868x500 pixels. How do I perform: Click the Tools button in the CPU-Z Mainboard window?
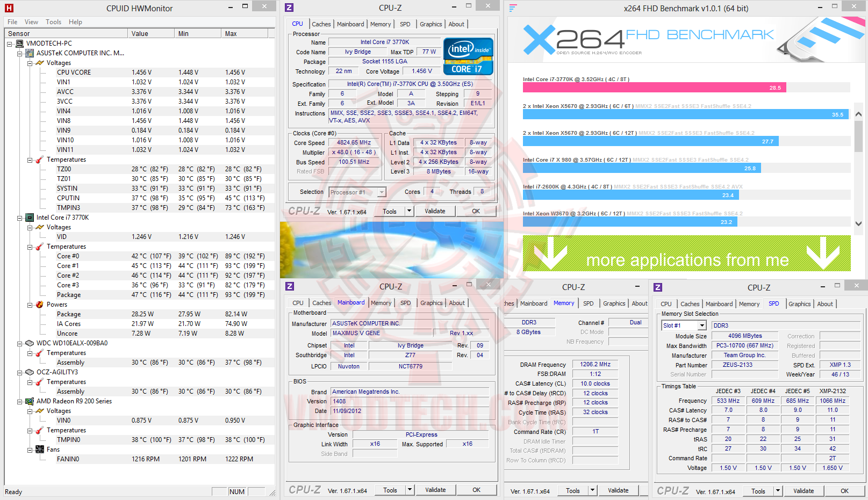click(390, 490)
